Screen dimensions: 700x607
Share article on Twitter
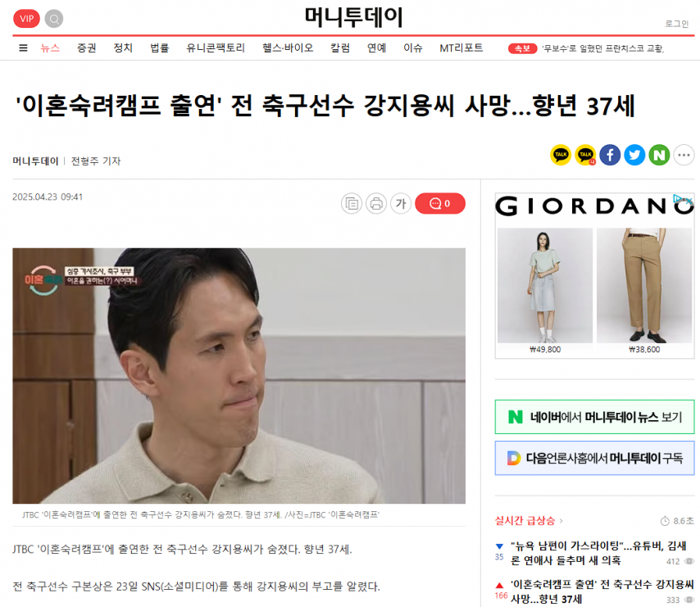(x=634, y=155)
